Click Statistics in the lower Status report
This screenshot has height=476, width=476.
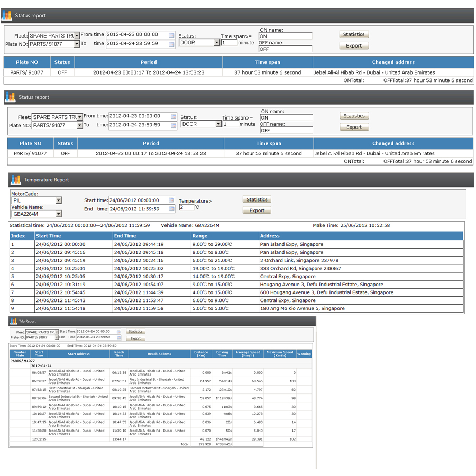pyautogui.click(x=354, y=116)
